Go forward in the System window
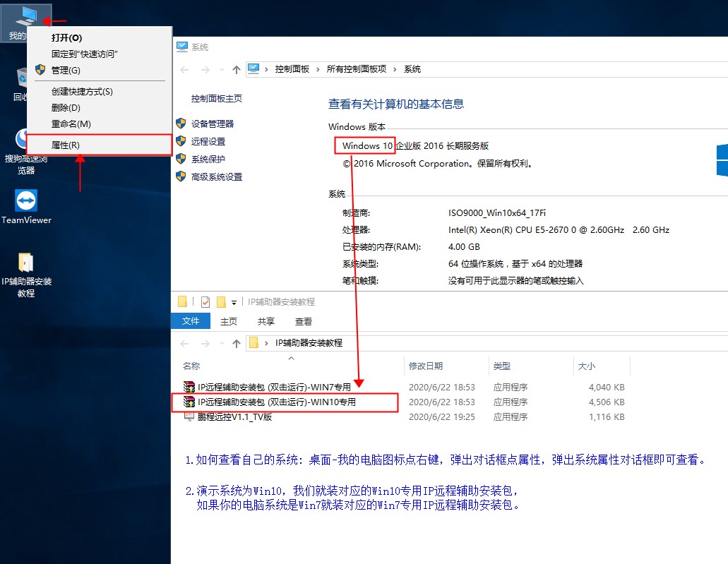This screenshot has height=564, width=728. pyautogui.click(x=205, y=70)
